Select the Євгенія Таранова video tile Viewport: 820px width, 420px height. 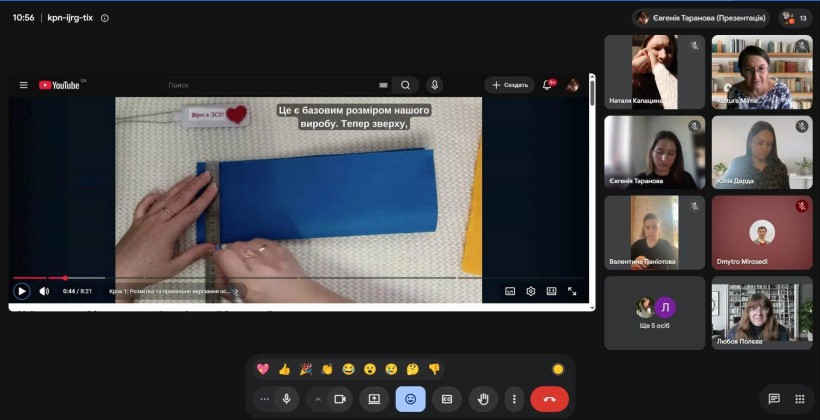point(654,152)
